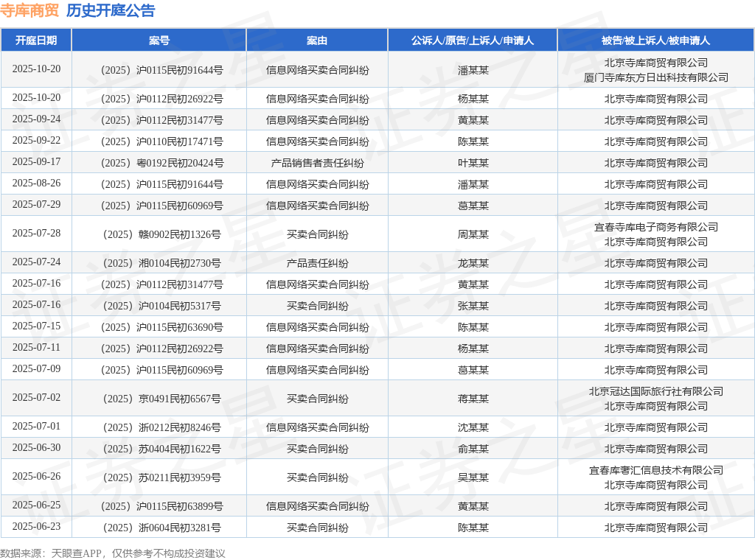Click the 被告/被上诉人/被申请人 column header
755x560 pixels.
tap(655, 41)
